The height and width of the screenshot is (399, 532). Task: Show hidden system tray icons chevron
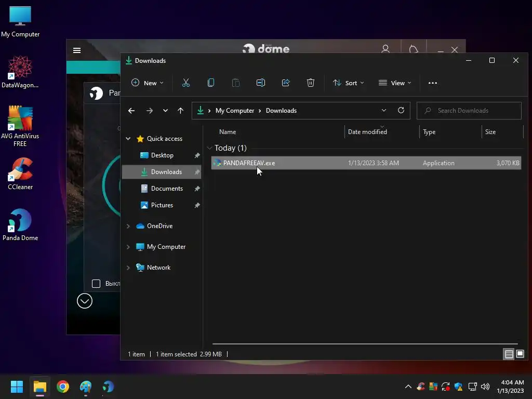click(408, 387)
